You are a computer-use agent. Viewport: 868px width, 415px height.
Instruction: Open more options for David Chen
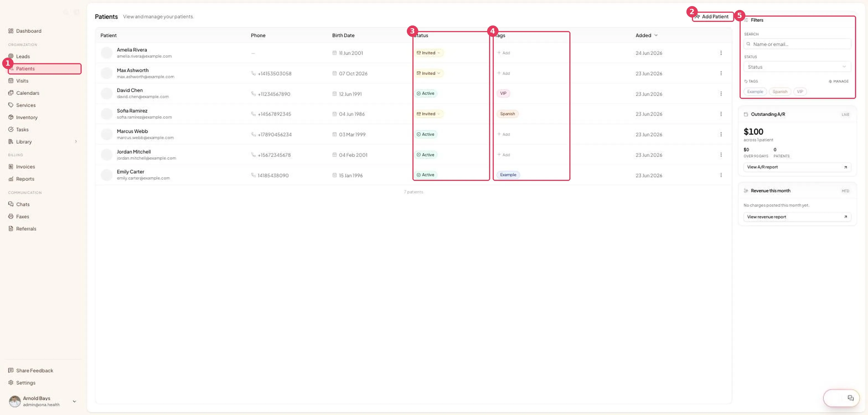point(721,94)
